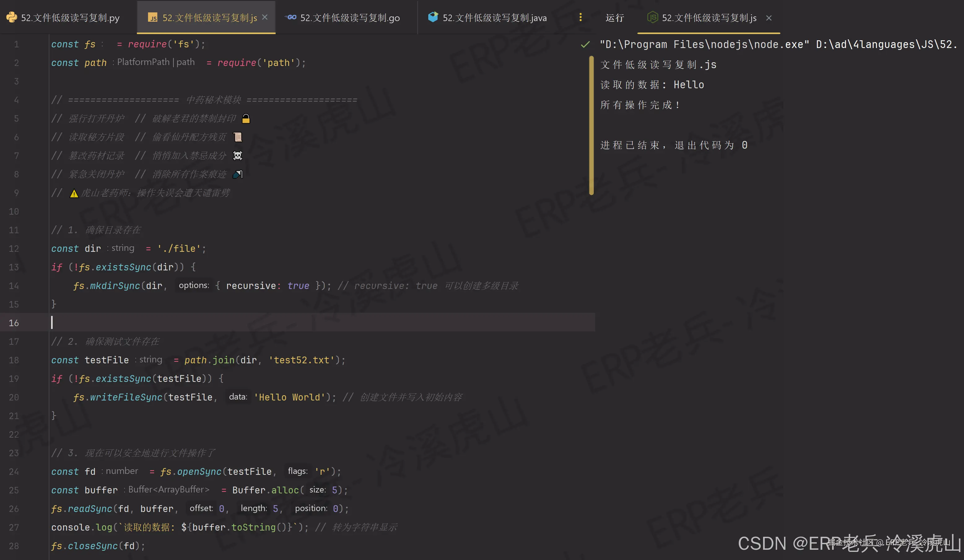Click the Go icon on the .go file tab
Image resolution: width=964 pixels, height=560 pixels.
click(x=291, y=17)
